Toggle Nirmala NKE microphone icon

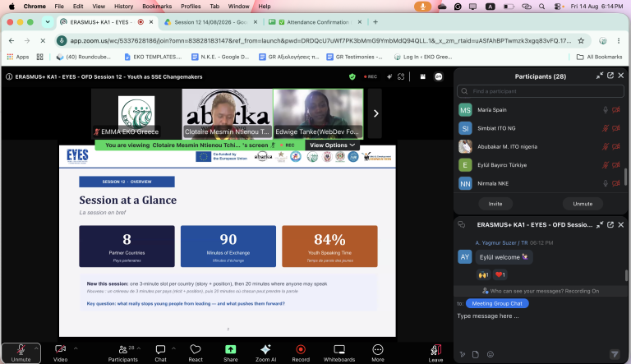606,183
